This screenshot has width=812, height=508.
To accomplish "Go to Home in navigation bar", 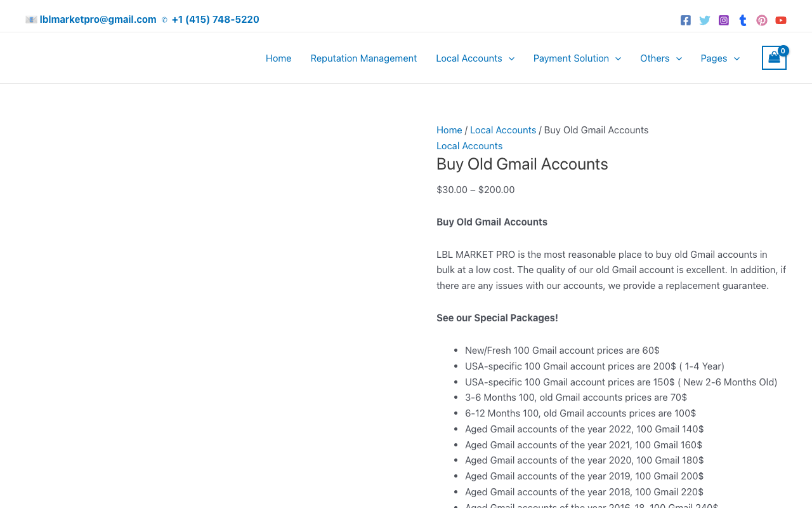I will click(x=278, y=58).
